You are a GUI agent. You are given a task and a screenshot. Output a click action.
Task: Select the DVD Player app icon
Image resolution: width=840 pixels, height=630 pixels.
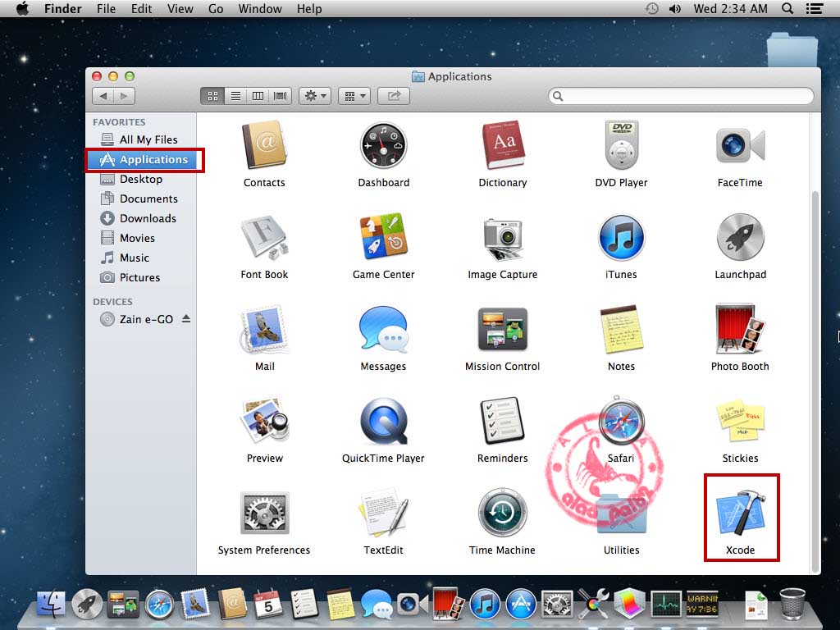pos(622,146)
